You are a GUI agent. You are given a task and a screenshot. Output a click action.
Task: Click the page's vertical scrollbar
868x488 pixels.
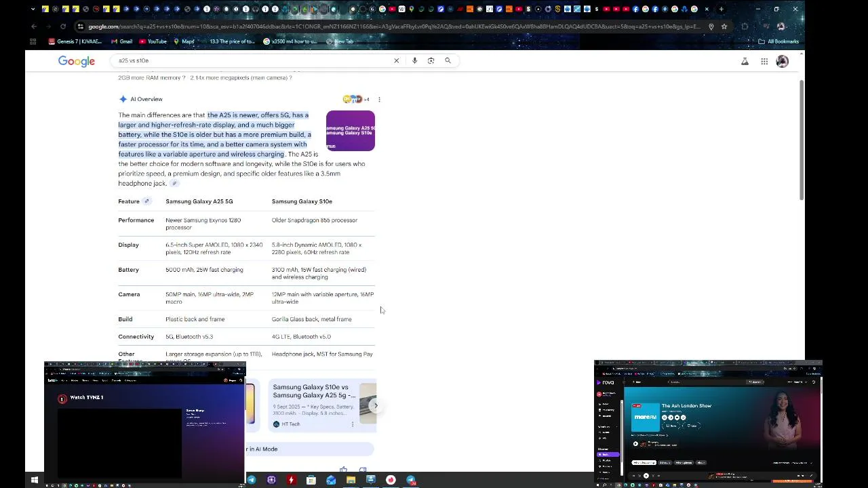802,140
